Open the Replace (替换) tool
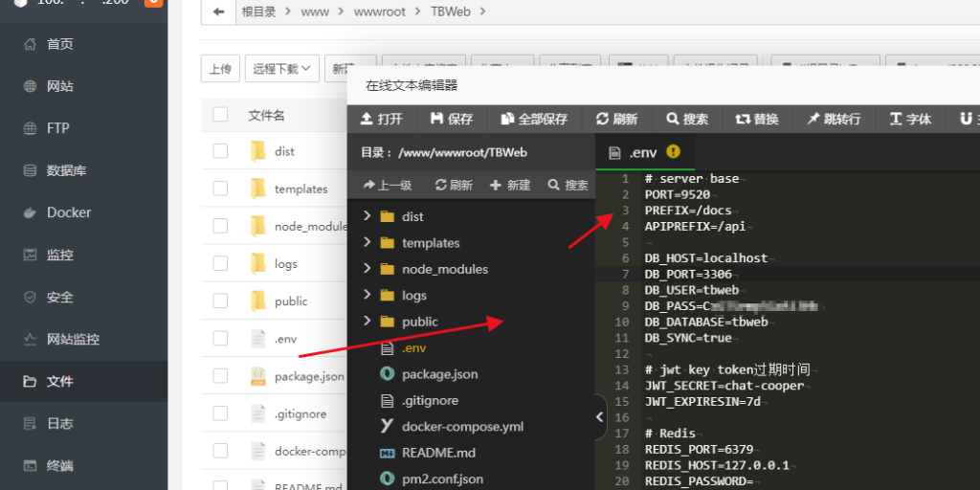The image size is (980, 490). [x=756, y=119]
